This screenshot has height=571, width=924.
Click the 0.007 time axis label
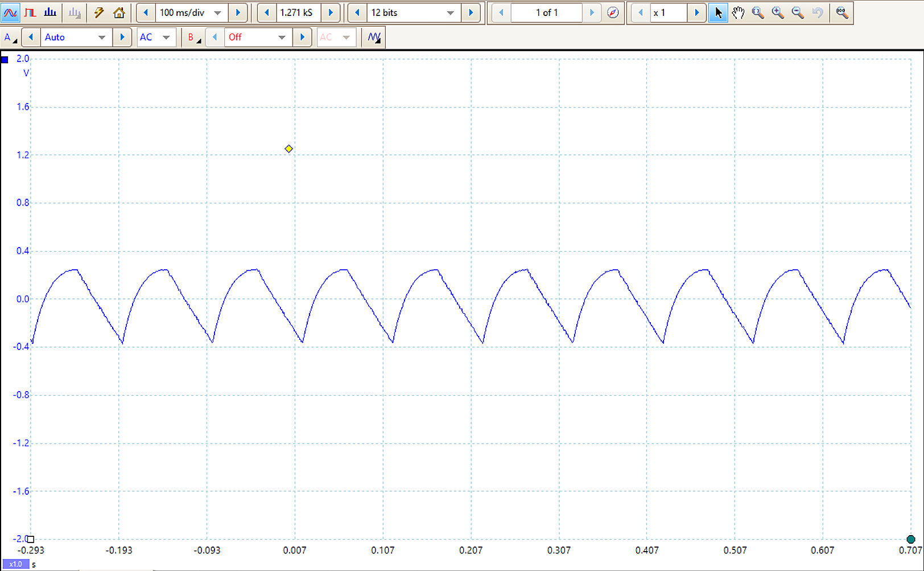pyautogui.click(x=295, y=551)
